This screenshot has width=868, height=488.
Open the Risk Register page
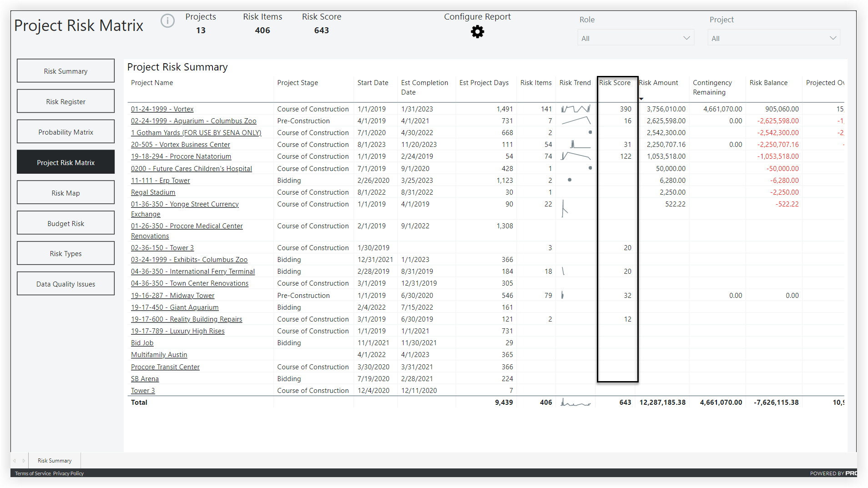[x=66, y=101]
